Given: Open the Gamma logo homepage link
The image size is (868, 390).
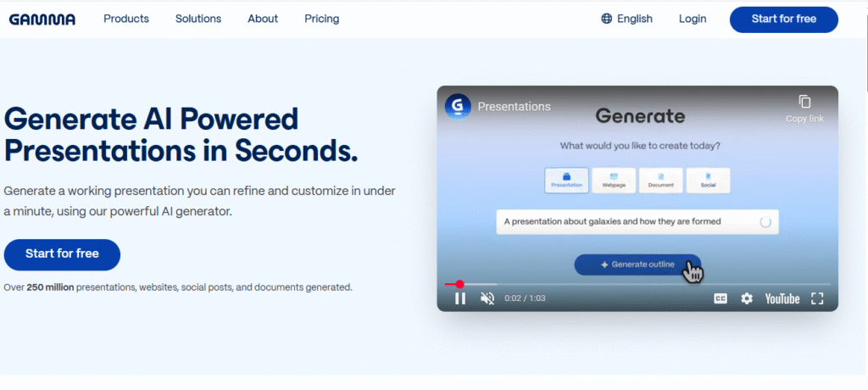Looking at the screenshot, I should [x=42, y=19].
